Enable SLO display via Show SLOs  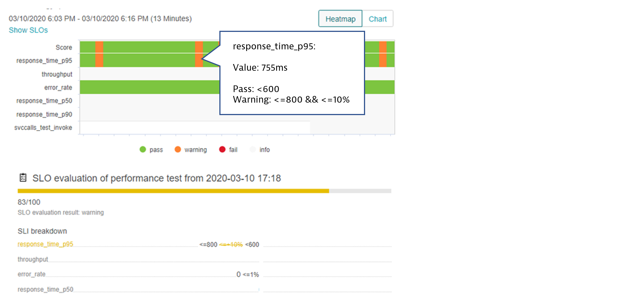tap(28, 30)
